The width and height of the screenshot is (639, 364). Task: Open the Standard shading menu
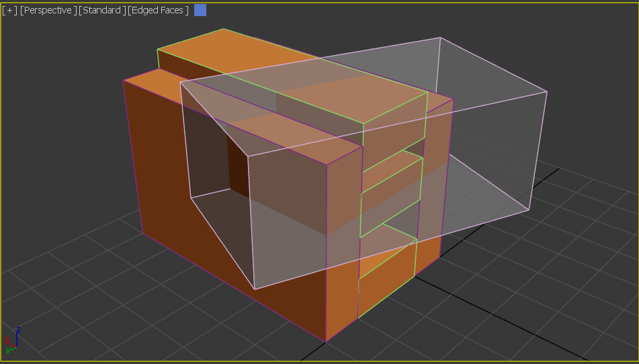coord(102,10)
